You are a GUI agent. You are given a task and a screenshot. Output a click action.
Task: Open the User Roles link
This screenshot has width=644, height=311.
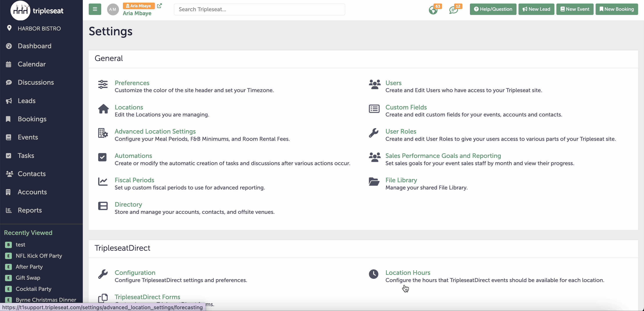(x=401, y=131)
